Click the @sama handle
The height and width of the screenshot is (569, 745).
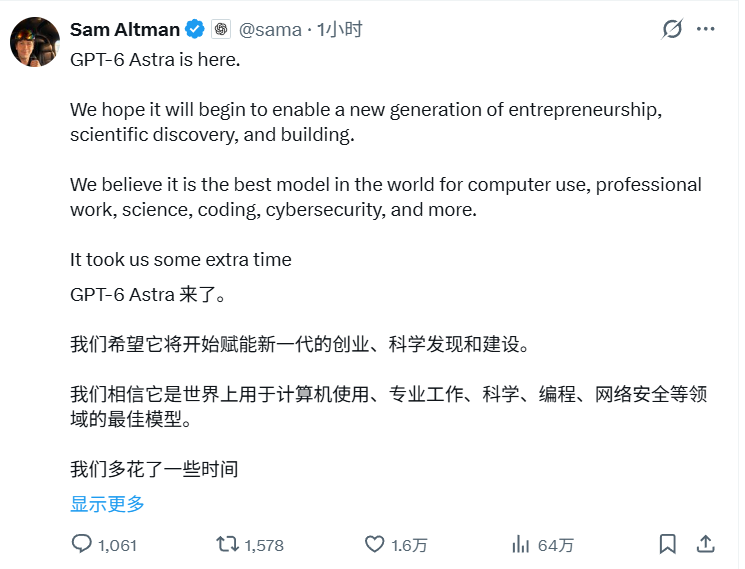[x=270, y=30]
